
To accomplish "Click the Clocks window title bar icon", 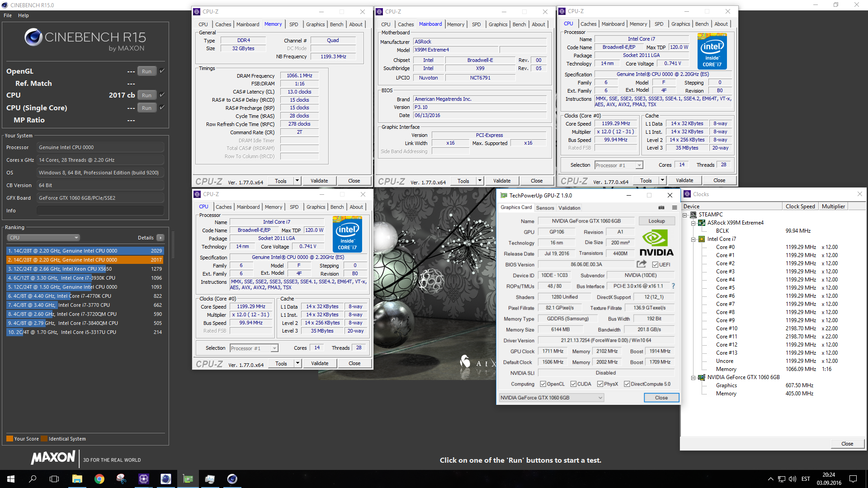I will [687, 194].
